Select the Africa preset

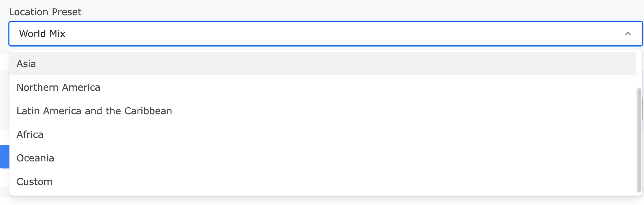click(x=30, y=135)
